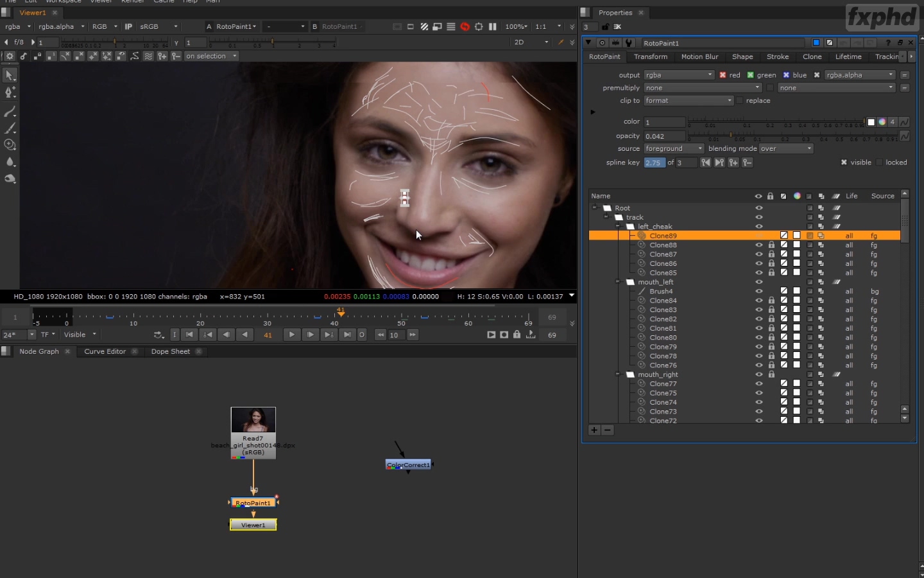This screenshot has width=924, height=578.
Task: Select the Brush4 layer
Action: [661, 291]
